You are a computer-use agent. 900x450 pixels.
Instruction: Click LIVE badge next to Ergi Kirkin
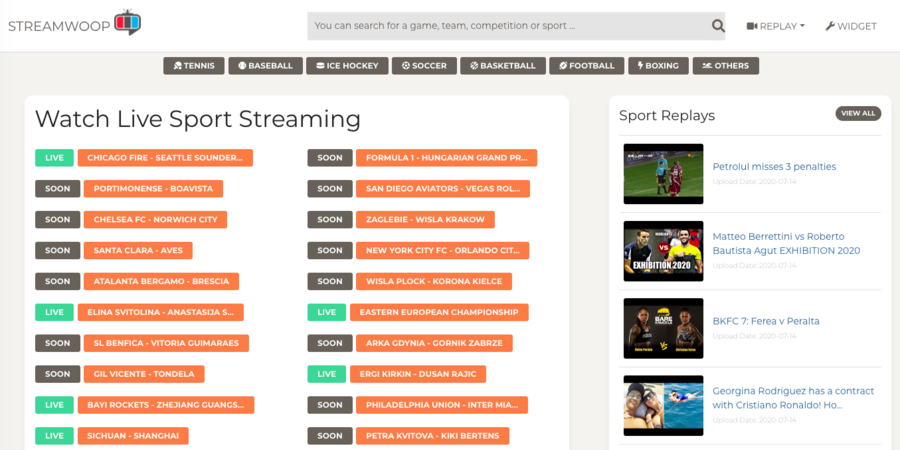(327, 374)
